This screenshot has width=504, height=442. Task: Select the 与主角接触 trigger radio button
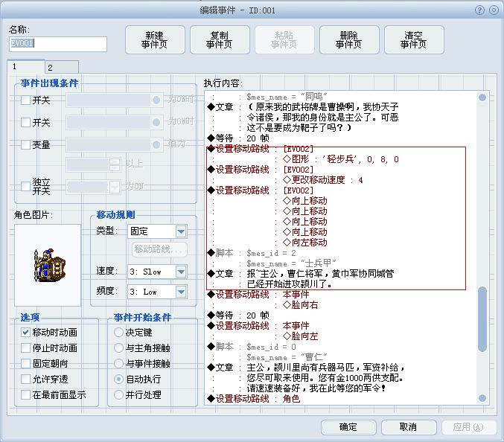(x=118, y=348)
